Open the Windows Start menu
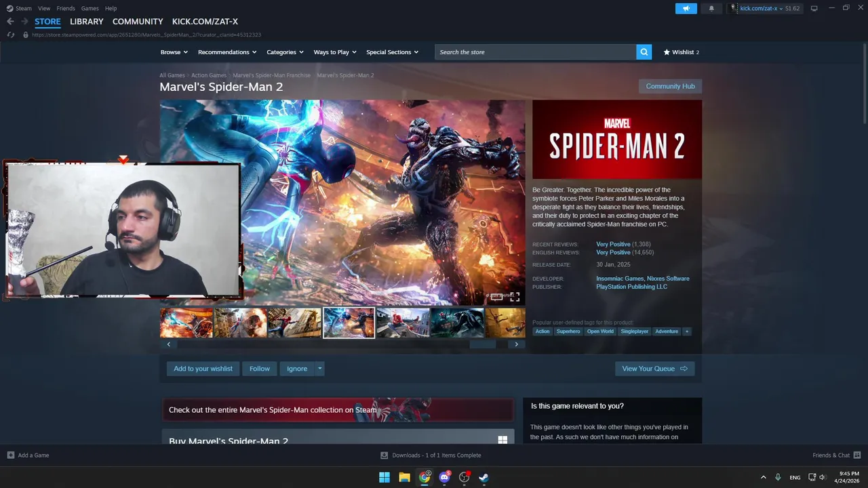Viewport: 868px width, 488px height. pos(384,477)
